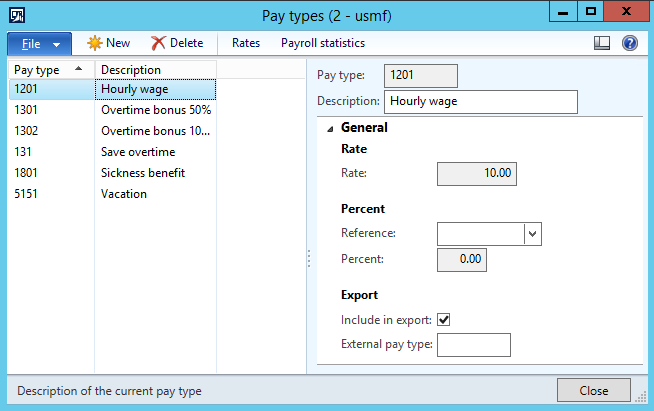Click the New record star icon
Screen dimensions: 654x411
[95, 43]
